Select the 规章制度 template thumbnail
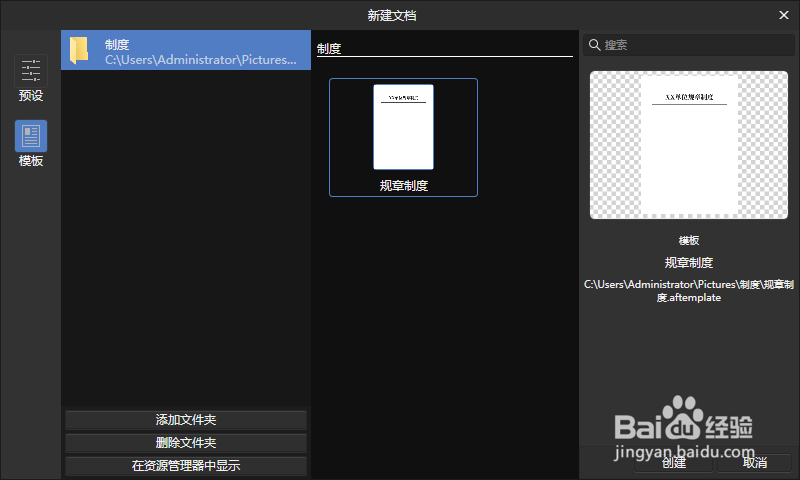The height and width of the screenshot is (480, 800). 404,137
